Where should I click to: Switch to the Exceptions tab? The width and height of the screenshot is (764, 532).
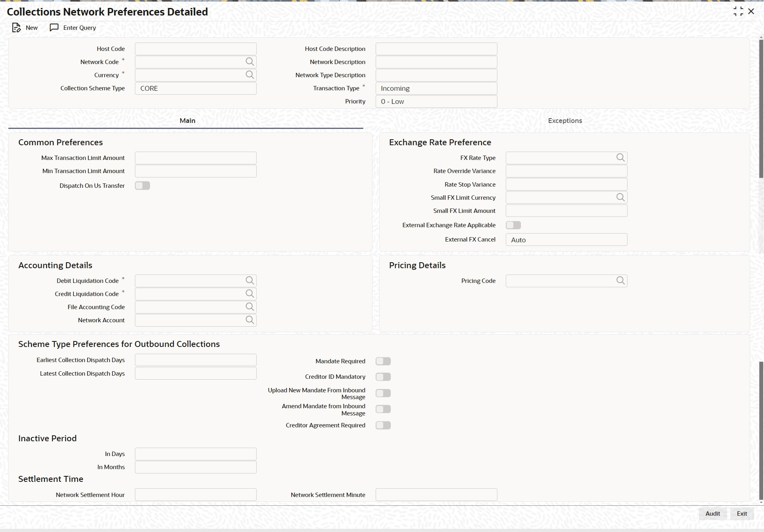565,121
